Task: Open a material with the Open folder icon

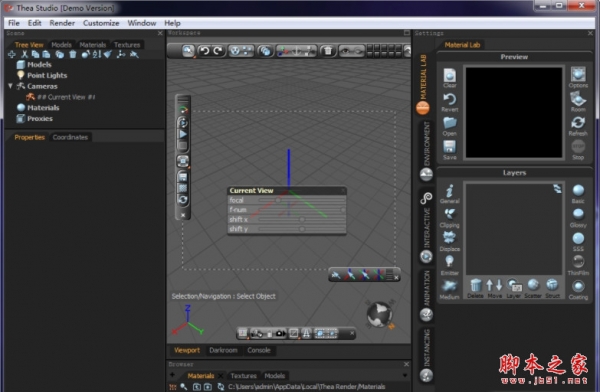Action: (450, 126)
